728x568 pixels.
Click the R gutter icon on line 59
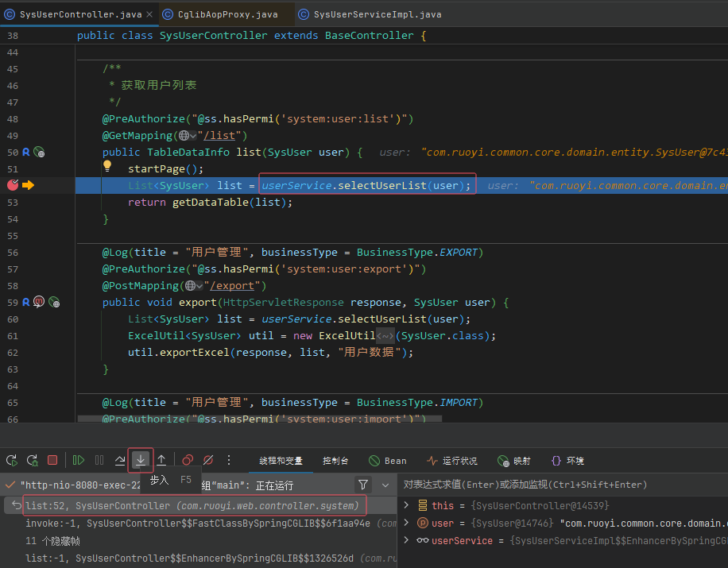point(26,303)
